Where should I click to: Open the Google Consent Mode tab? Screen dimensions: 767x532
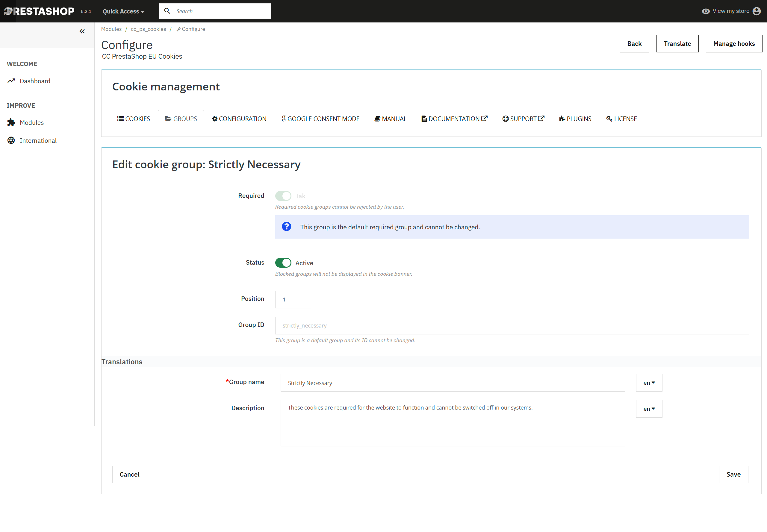pos(320,119)
